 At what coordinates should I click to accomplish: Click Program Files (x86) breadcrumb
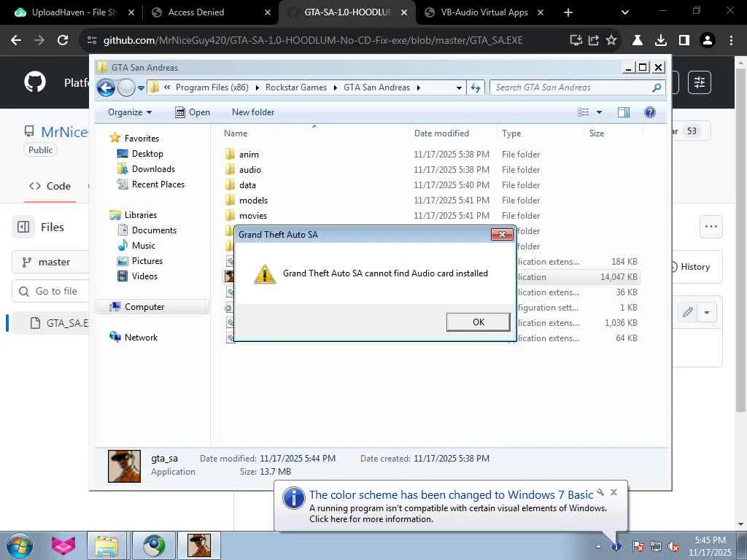point(212,87)
